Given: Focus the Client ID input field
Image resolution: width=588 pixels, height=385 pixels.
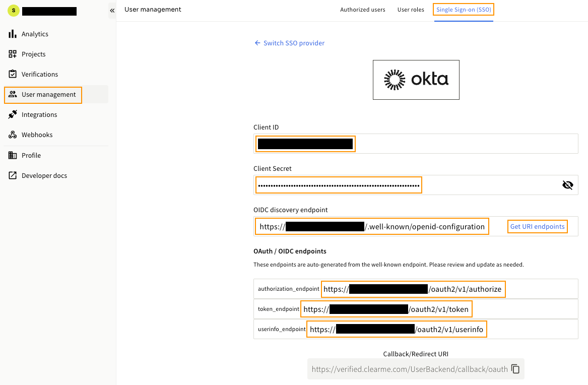Looking at the screenshot, I should (416, 144).
